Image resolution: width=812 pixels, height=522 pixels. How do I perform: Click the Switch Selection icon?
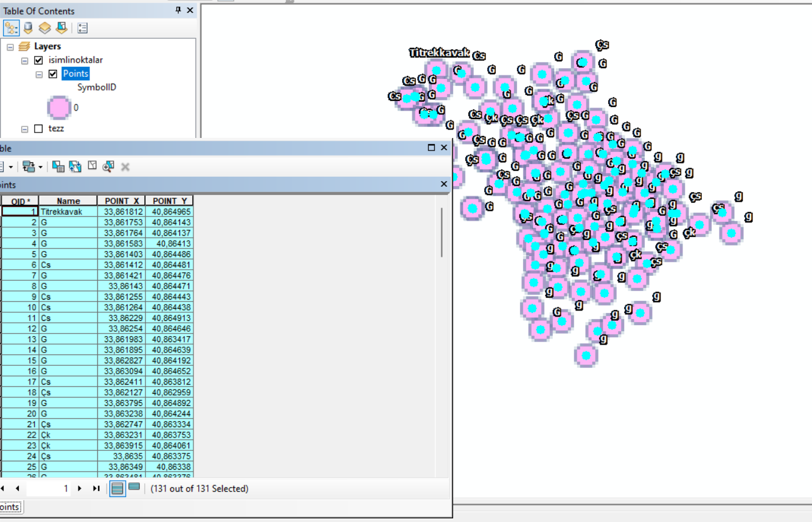pos(75,166)
